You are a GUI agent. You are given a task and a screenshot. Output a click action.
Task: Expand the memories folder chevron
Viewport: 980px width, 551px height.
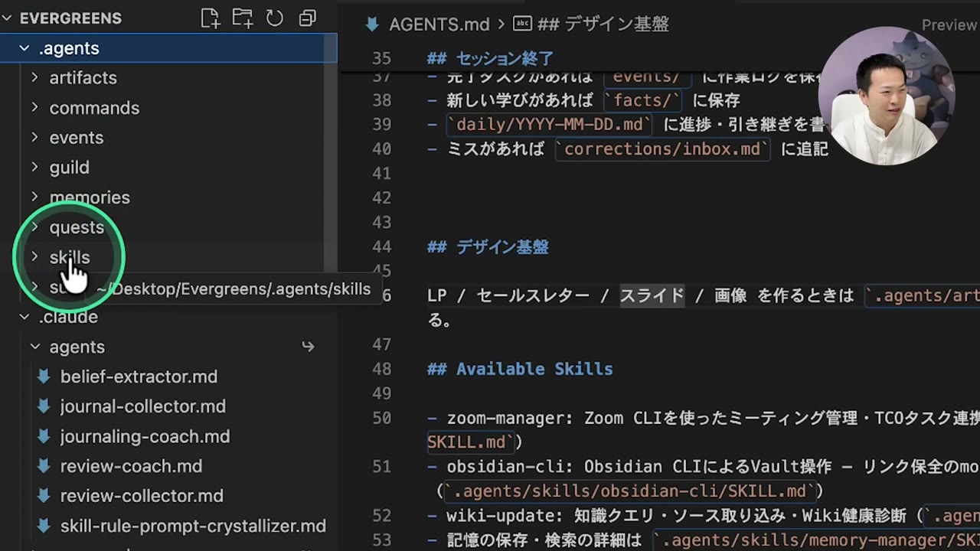(x=34, y=197)
